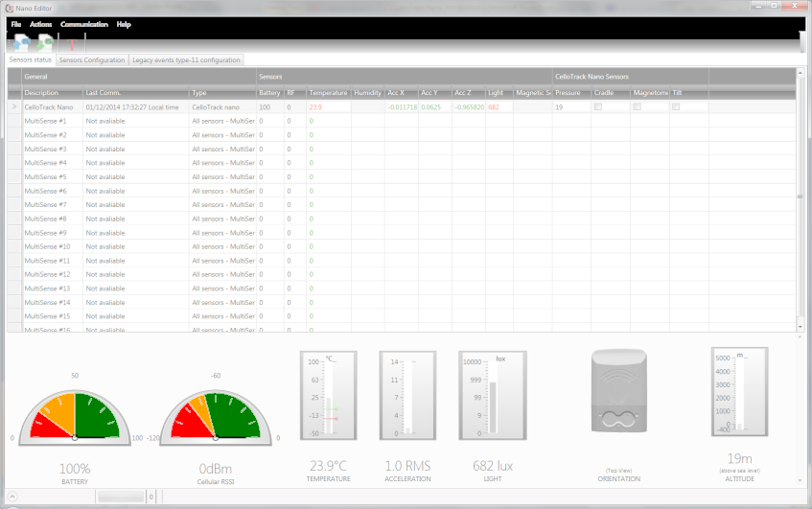The image size is (812, 509).
Task: Select the MultiSense #6 row
Action: coord(402,191)
